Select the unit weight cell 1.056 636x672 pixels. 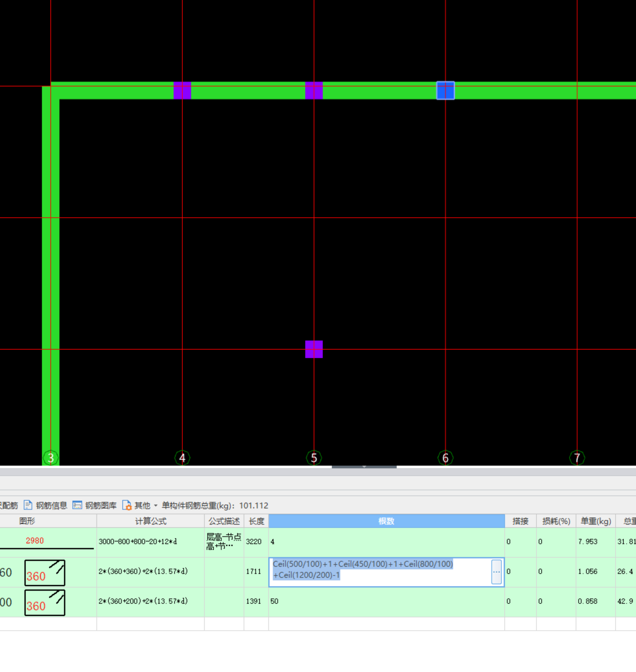click(x=596, y=572)
